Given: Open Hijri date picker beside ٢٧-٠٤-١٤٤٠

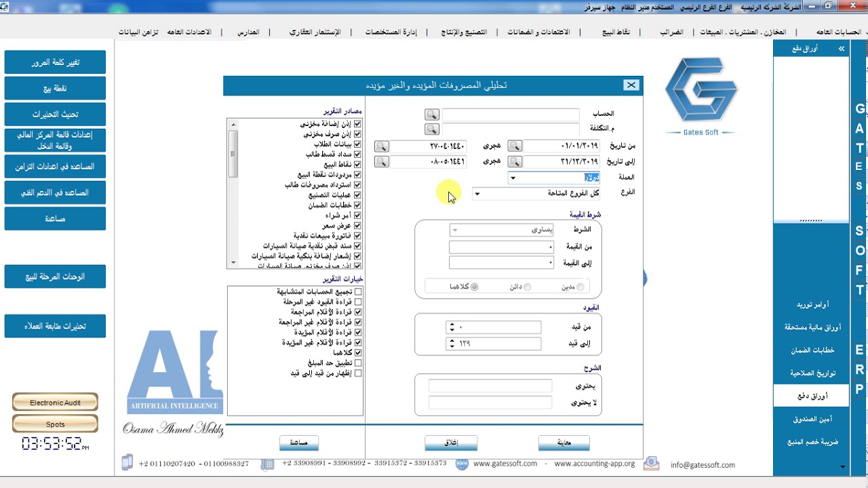Looking at the screenshot, I should [382, 146].
